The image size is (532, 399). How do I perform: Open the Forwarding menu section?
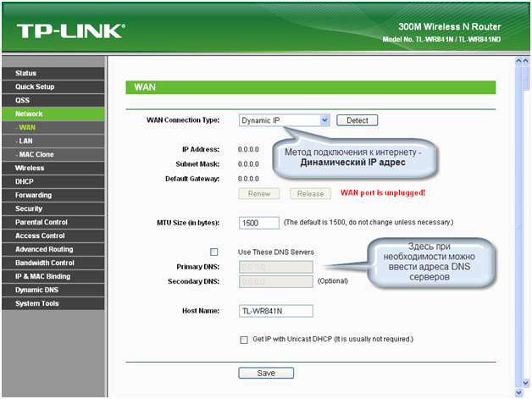[x=53, y=196]
